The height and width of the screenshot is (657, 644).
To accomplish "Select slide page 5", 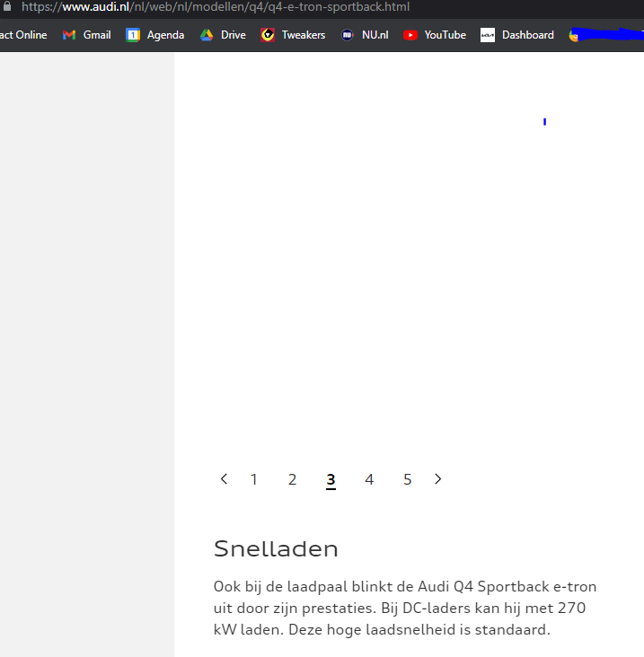I will coord(408,479).
